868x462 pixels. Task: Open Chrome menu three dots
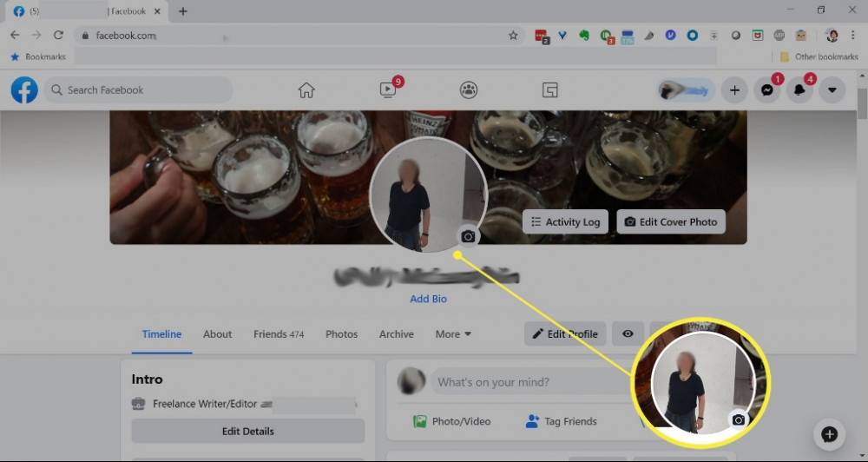pos(852,36)
